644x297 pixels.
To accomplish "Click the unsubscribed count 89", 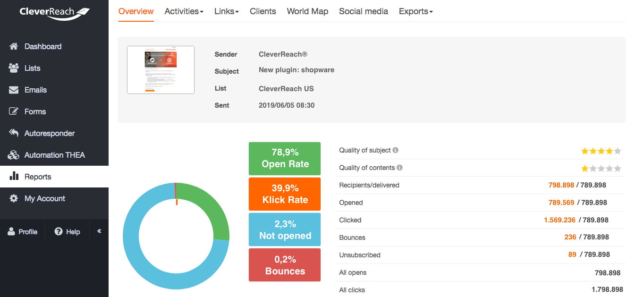I will tap(572, 255).
